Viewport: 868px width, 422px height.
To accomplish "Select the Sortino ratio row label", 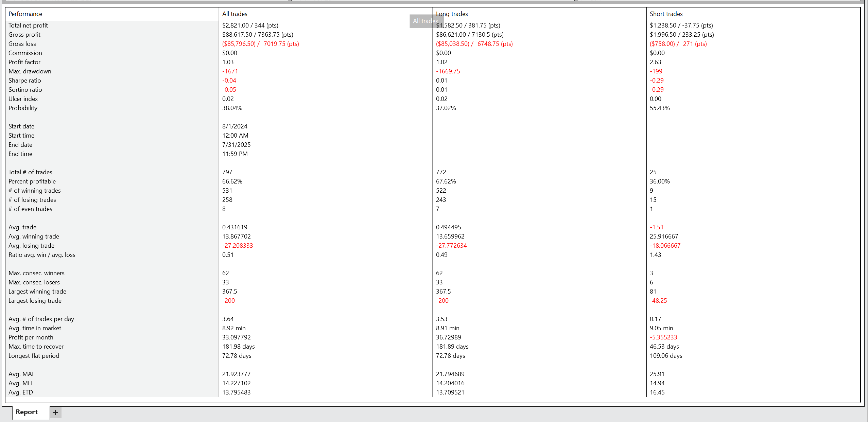I will [25, 90].
